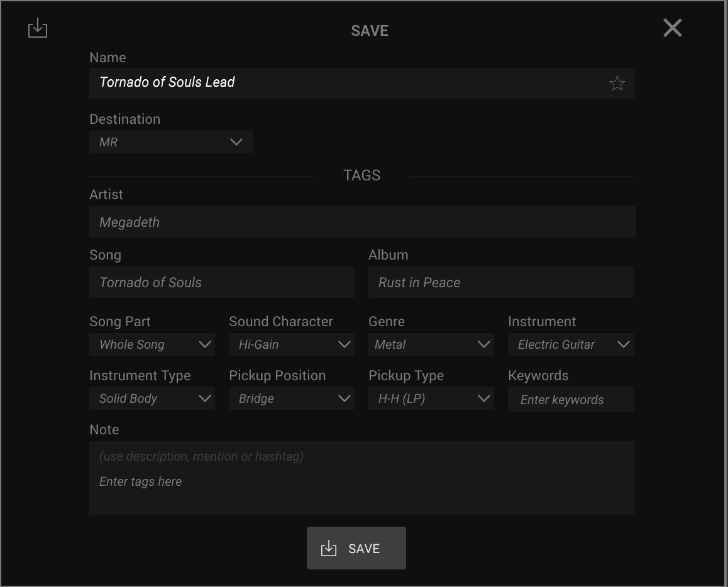Close the Save dialog with X
The image size is (728, 587).
(x=672, y=28)
